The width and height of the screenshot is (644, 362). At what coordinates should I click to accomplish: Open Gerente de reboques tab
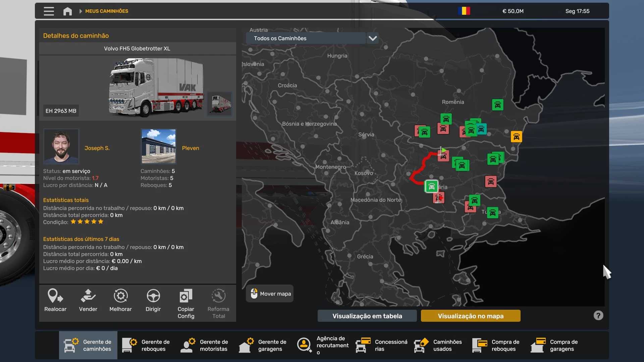pyautogui.click(x=147, y=345)
